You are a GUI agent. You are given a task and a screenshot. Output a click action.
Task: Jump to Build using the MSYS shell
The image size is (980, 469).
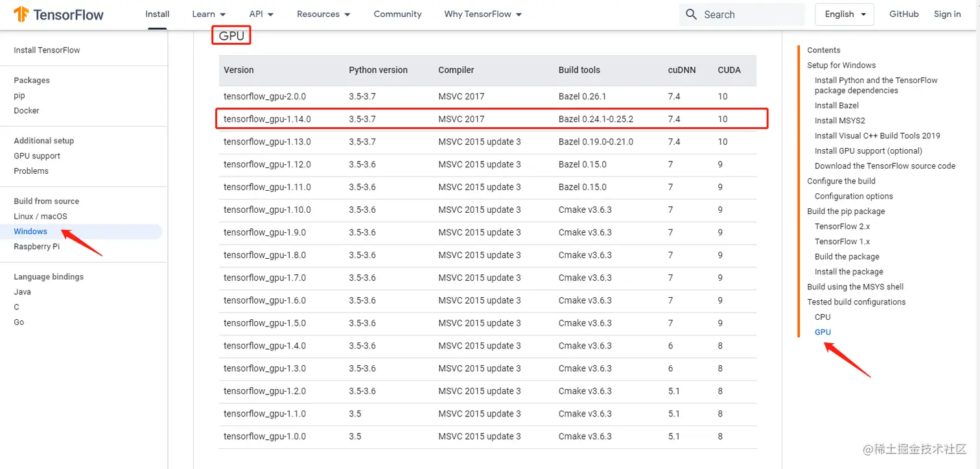[856, 287]
